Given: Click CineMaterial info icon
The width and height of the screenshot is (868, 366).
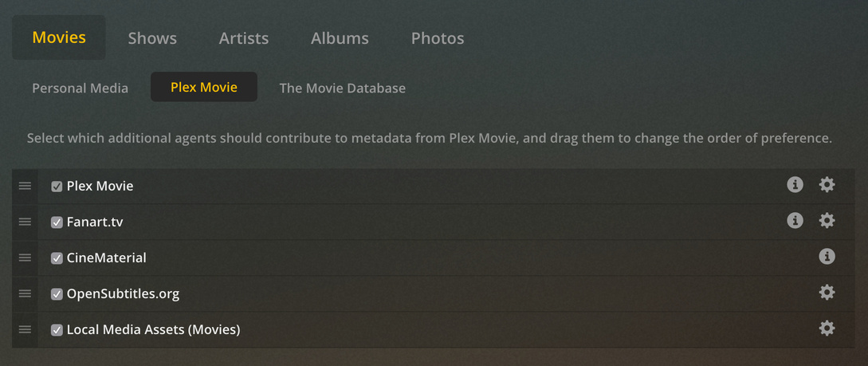Looking at the screenshot, I should click(827, 257).
